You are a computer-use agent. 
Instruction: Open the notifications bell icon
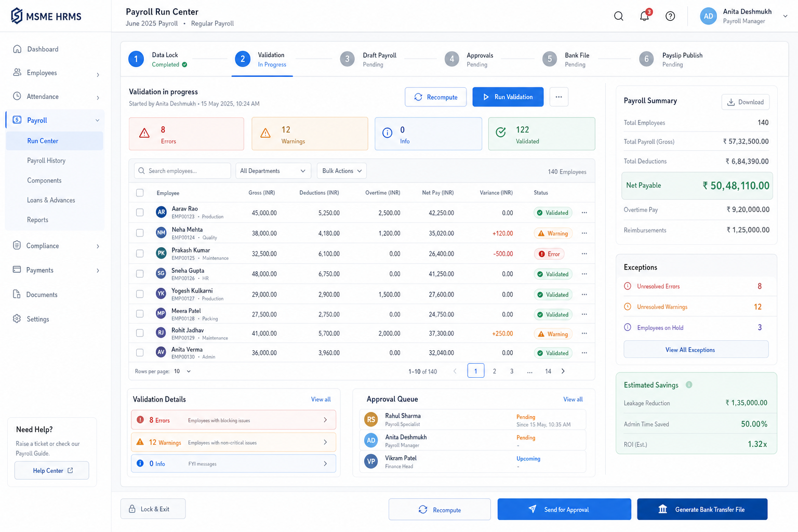(645, 16)
